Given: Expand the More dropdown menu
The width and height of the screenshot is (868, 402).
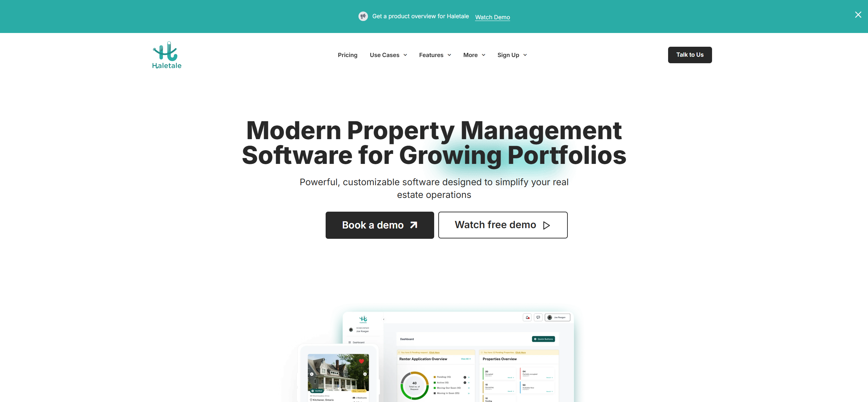Looking at the screenshot, I should point(473,54).
